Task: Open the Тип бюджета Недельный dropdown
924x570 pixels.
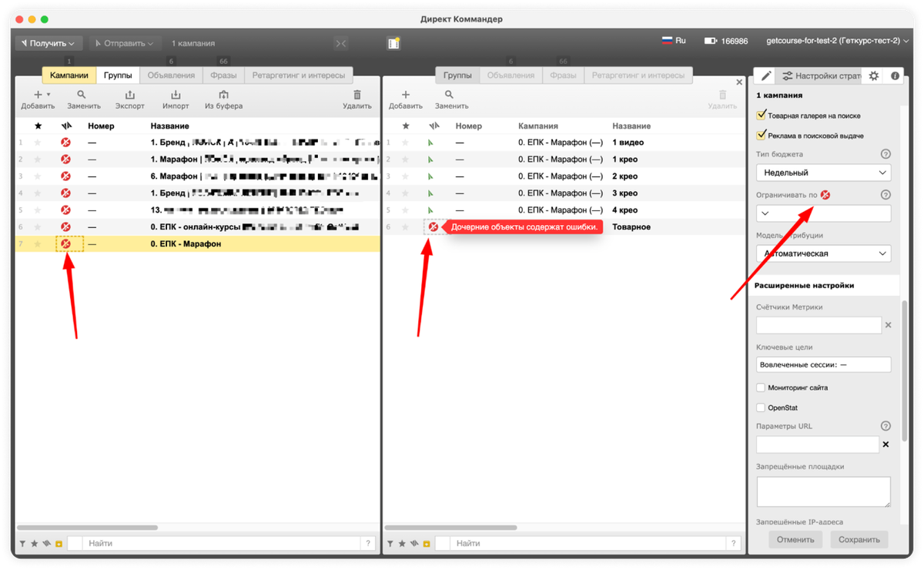Action: [823, 173]
